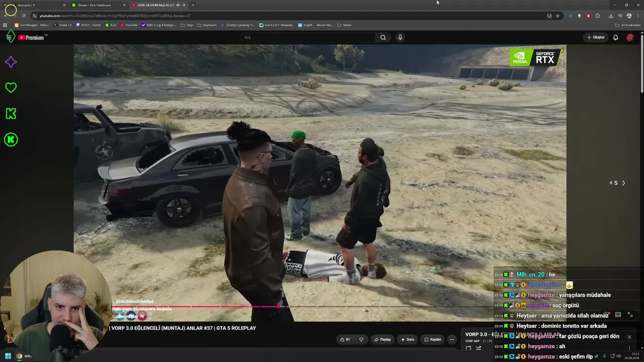Open playlist panel three-dot options
This screenshot has width=644, height=362.
[629, 348]
